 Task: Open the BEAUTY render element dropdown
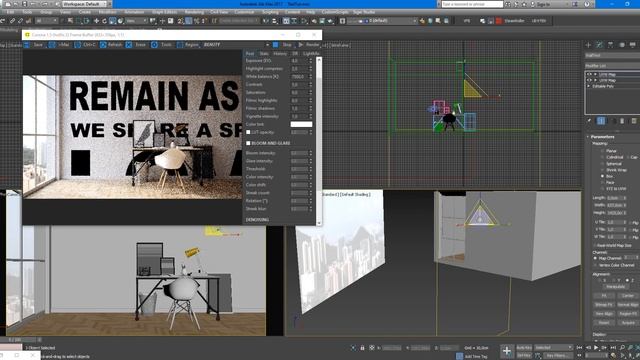(236, 45)
